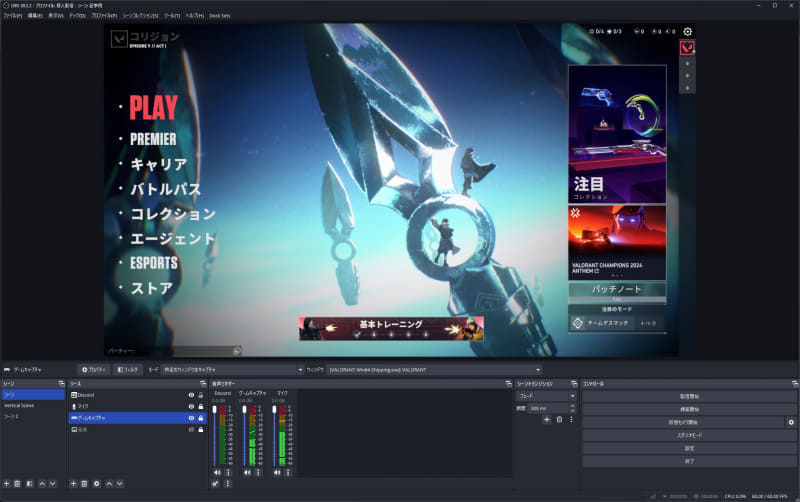Open ドック menu
The height and width of the screenshot is (502, 800).
pyautogui.click(x=77, y=16)
